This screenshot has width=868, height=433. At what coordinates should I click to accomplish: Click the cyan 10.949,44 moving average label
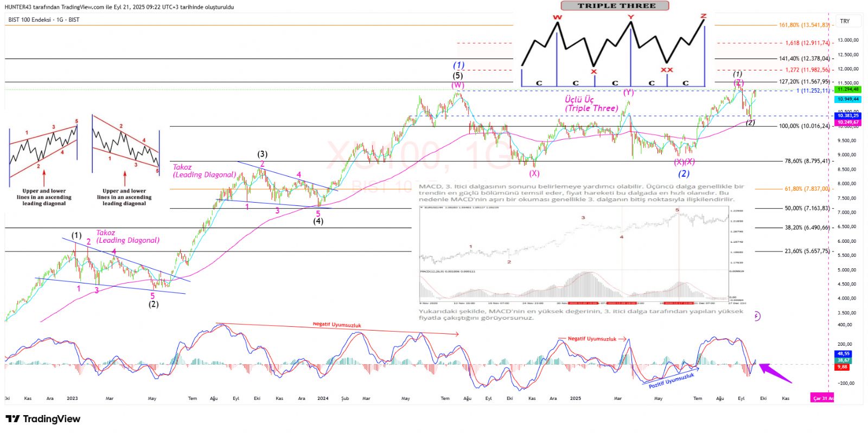click(x=848, y=99)
